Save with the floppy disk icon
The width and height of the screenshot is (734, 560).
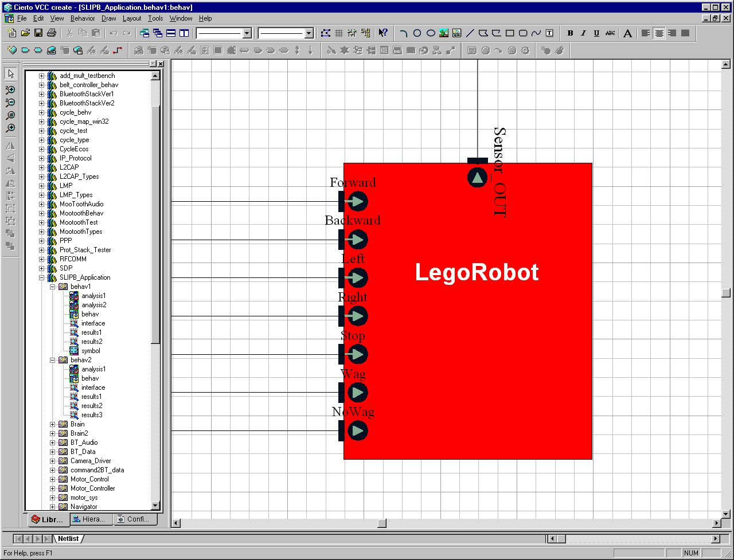pyautogui.click(x=38, y=33)
